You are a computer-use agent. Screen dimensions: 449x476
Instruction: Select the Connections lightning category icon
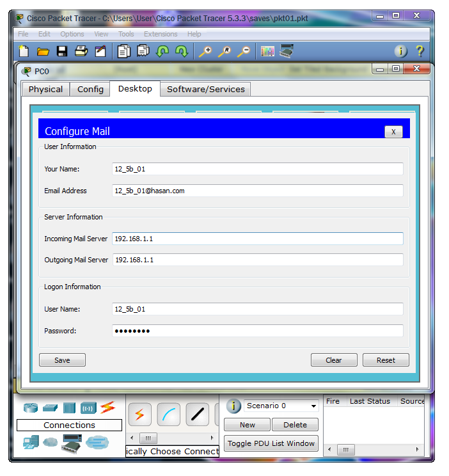pyautogui.click(x=107, y=408)
